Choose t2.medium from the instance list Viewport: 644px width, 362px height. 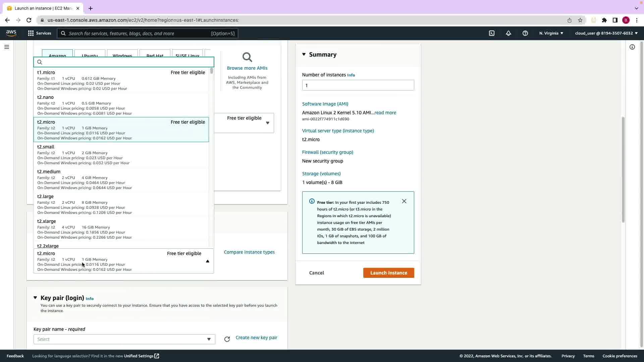pos(121,179)
